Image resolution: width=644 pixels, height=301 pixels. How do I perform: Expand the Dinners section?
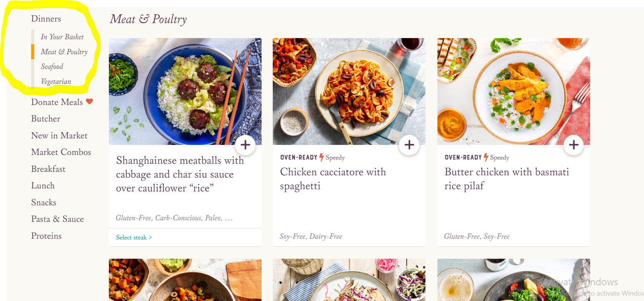click(46, 18)
